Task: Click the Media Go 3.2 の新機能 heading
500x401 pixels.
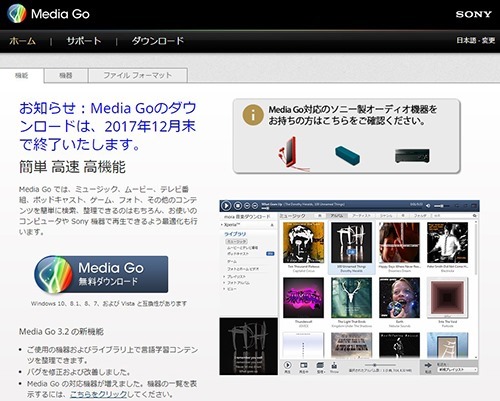Action: (x=61, y=332)
